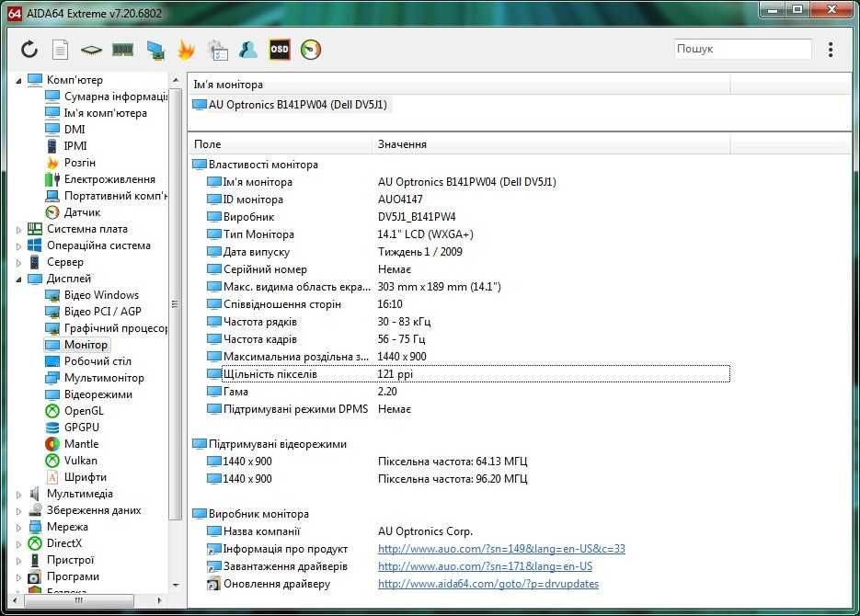Open the Report page icon
Image resolution: width=860 pixels, height=616 pixels.
point(60,50)
